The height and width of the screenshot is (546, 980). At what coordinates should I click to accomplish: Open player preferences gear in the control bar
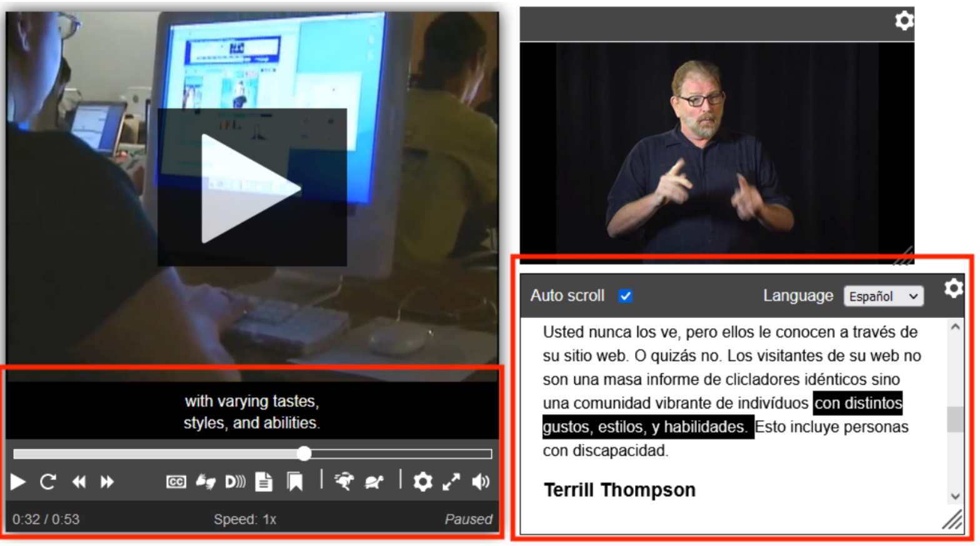422,482
